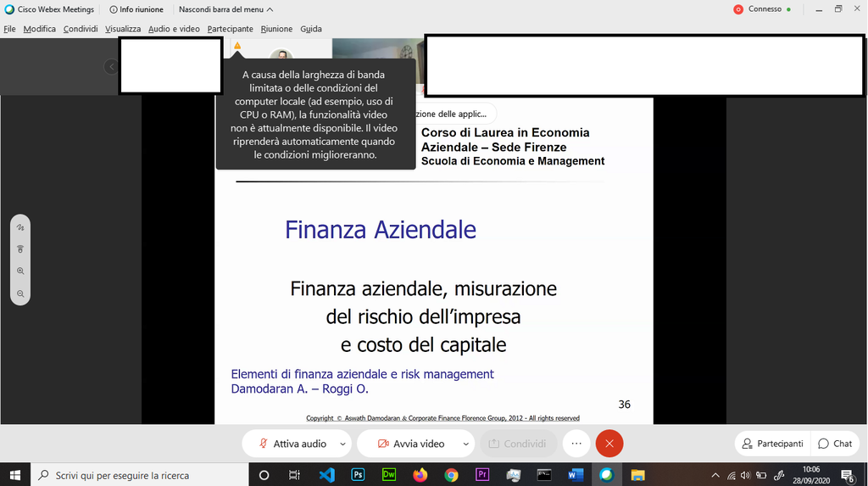Click the sharing label pill above slide

pyautogui.click(x=455, y=115)
